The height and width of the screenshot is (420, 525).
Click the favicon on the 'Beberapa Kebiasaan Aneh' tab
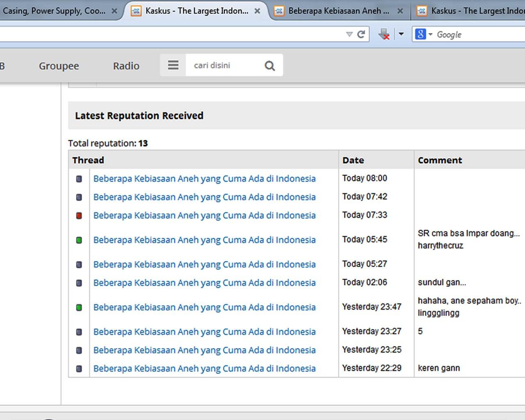click(278, 11)
